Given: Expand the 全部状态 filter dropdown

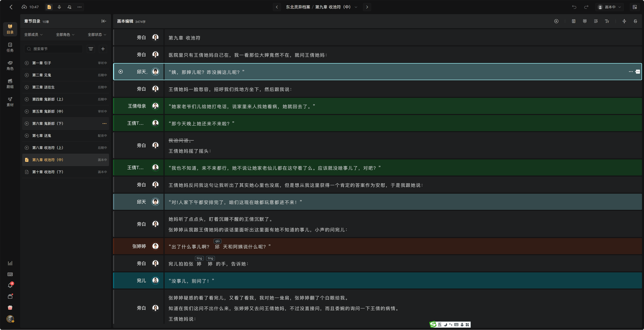Looking at the screenshot, I should pyautogui.click(x=97, y=35).
